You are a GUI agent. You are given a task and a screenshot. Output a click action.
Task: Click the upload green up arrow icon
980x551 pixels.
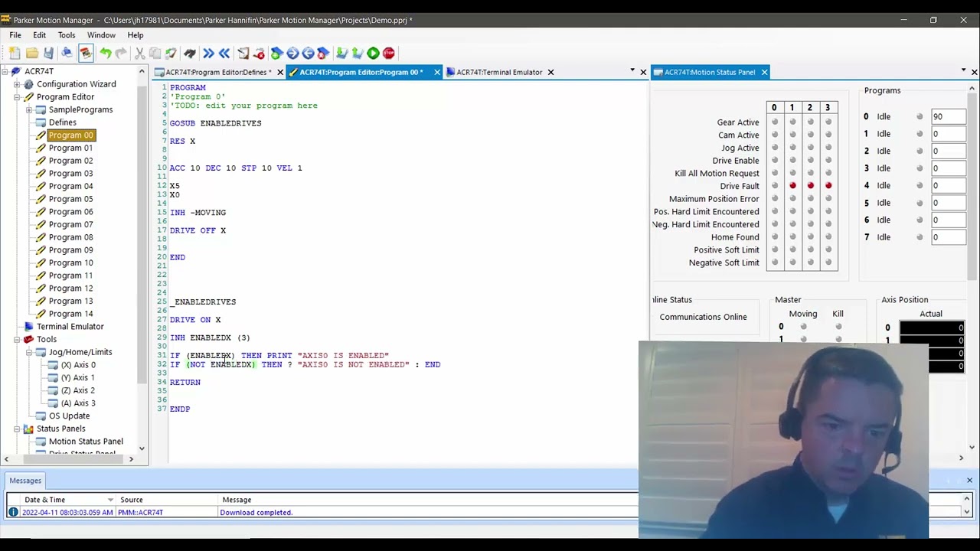357,53
